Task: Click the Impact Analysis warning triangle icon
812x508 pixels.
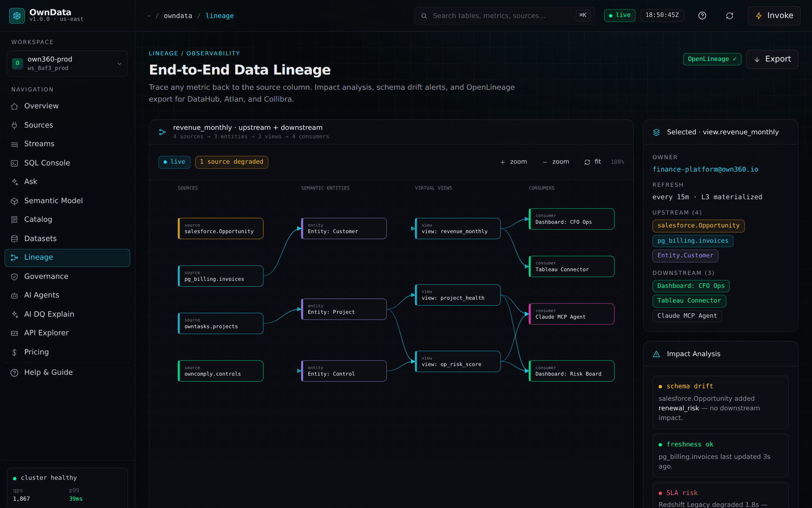Action: pyautogui.click(x=656, y=354)
